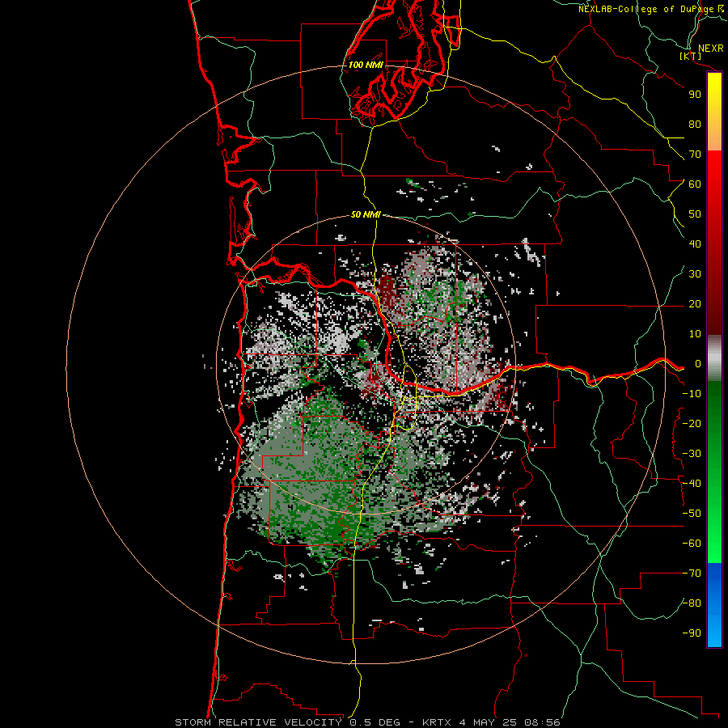The image size is (728, 728).
Task: Click the -30 value on velocity scale
Action: (x=692, y=454)
